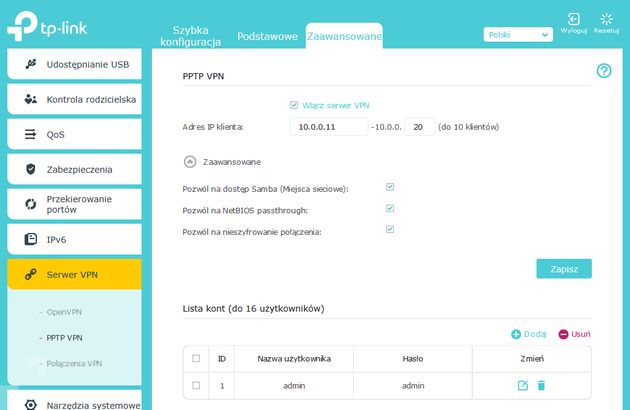
Task: Toggle NetBIOS passthrough checkbox
Action: point(390,208)
